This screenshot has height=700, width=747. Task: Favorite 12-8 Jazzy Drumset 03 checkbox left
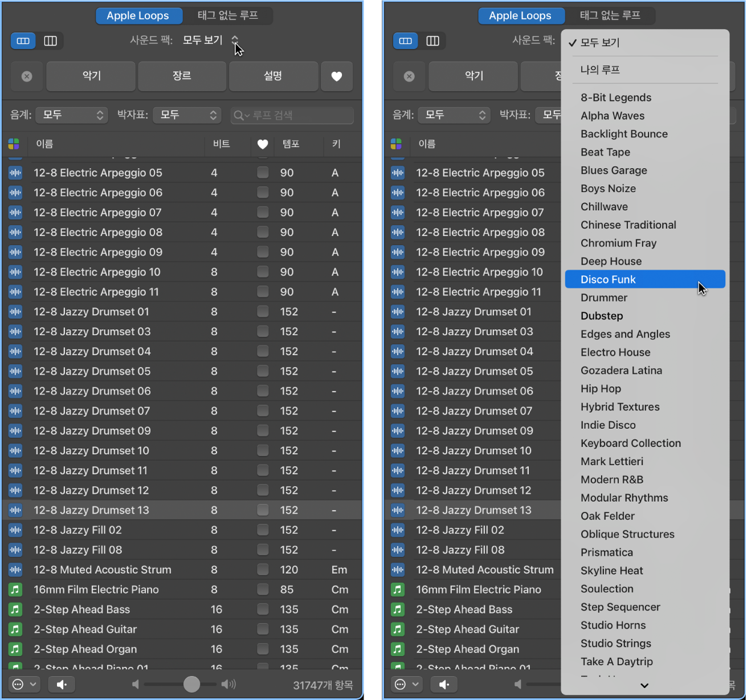click(263, 331)
